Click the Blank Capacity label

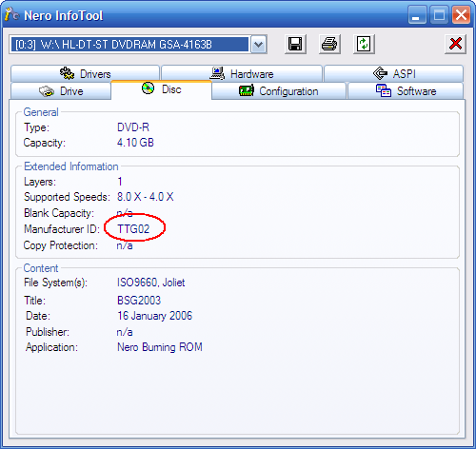[x=59, y=213]
